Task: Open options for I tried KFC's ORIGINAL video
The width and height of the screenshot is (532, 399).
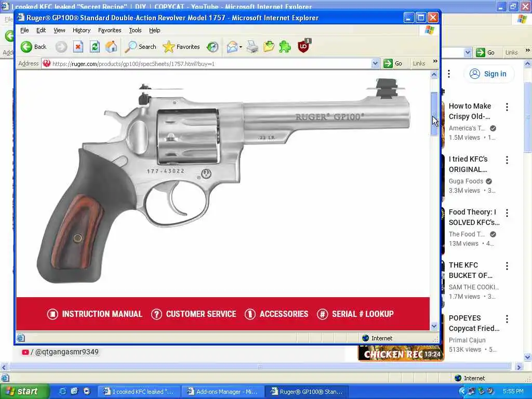Action: click(507, 160)
